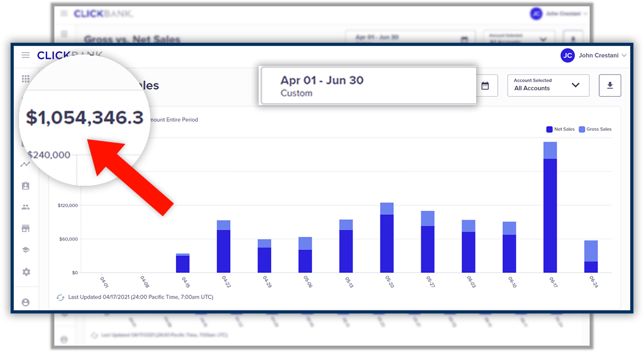Open the settings gear sidebar icon
This screenshot has height=352, width=644.
pyautogui.click(x=26, y=272)
